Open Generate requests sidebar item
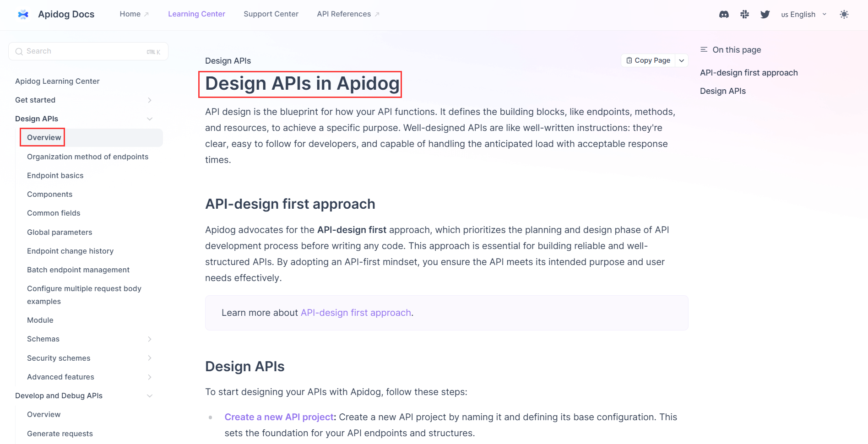Viewport: 868px width, 444px height. pos(60,433)
